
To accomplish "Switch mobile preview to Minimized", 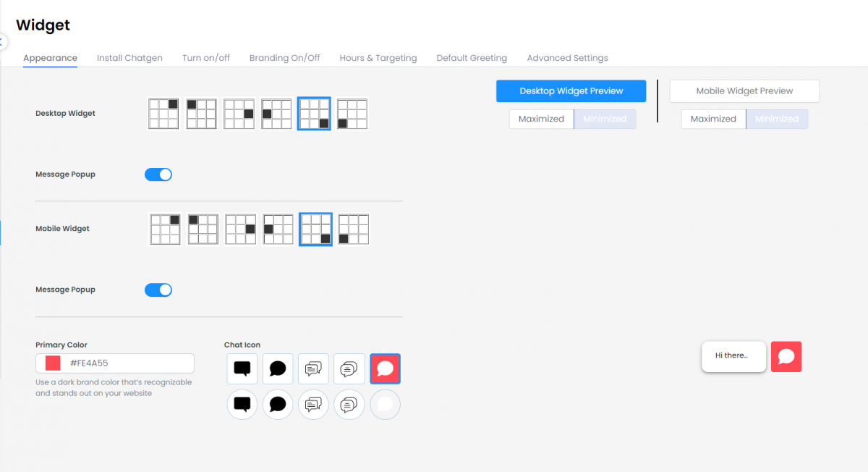I will [777, 119].
